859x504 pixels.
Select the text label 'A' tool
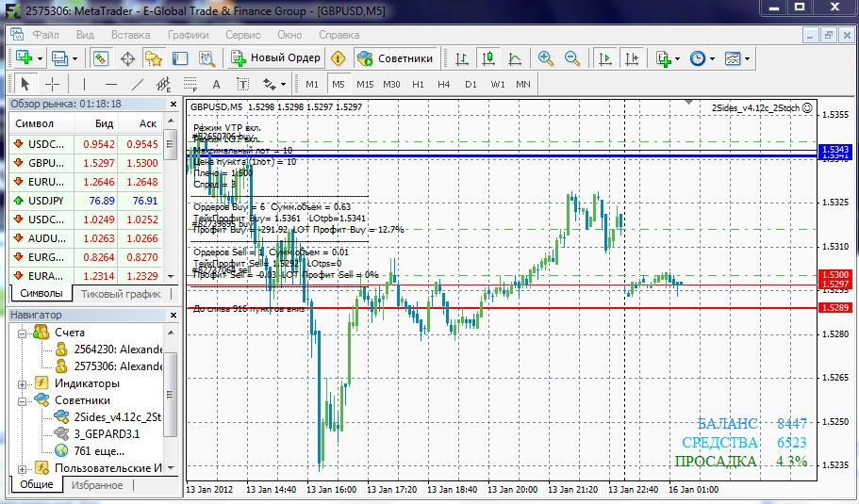(217, 84)
